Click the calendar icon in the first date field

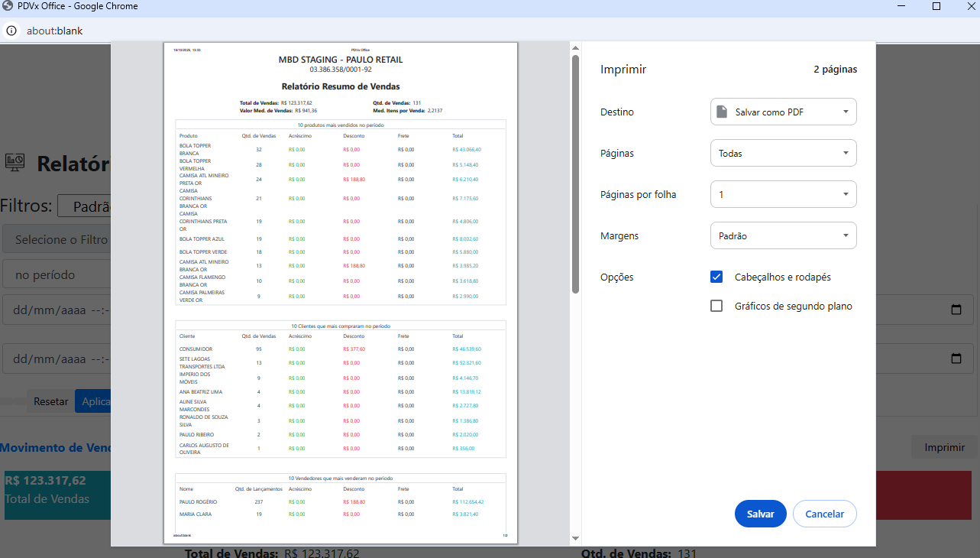(956, 310)
